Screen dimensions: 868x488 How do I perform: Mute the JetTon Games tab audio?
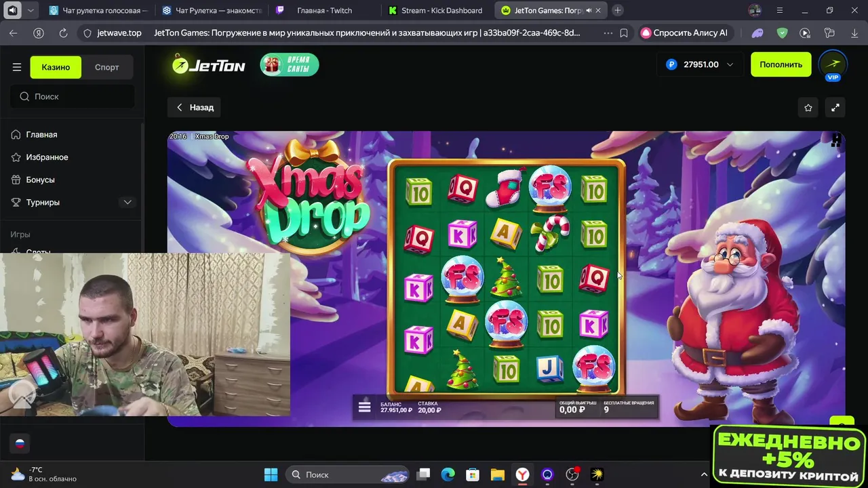(x=588, y=10)
